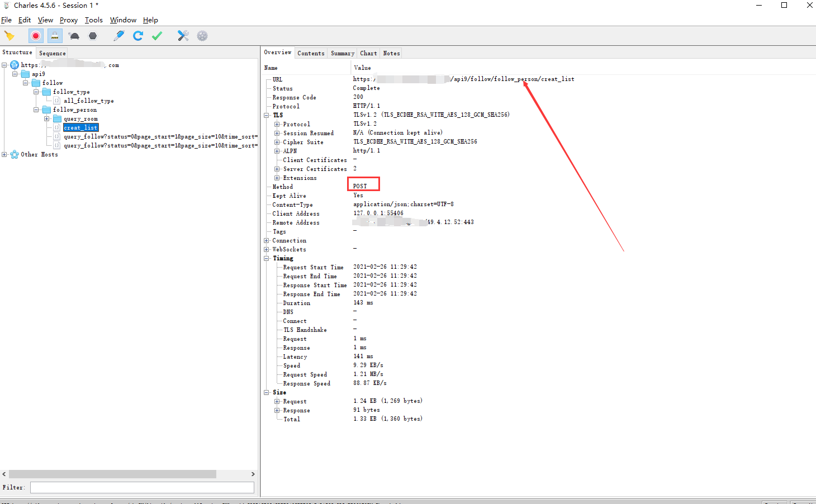Toggle Throttling turtle icon
Screen dimensions: 816x504
click(74, 36)
